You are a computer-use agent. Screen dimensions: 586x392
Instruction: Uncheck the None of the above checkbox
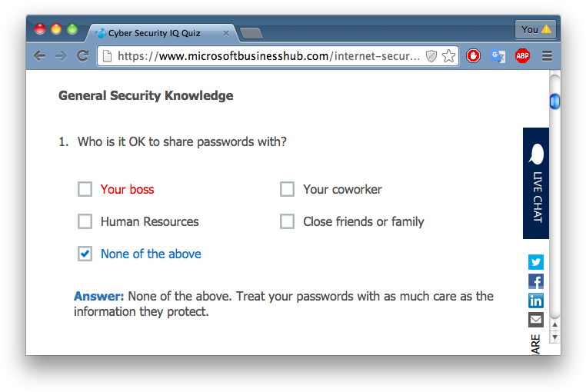[x=85, y=254]
